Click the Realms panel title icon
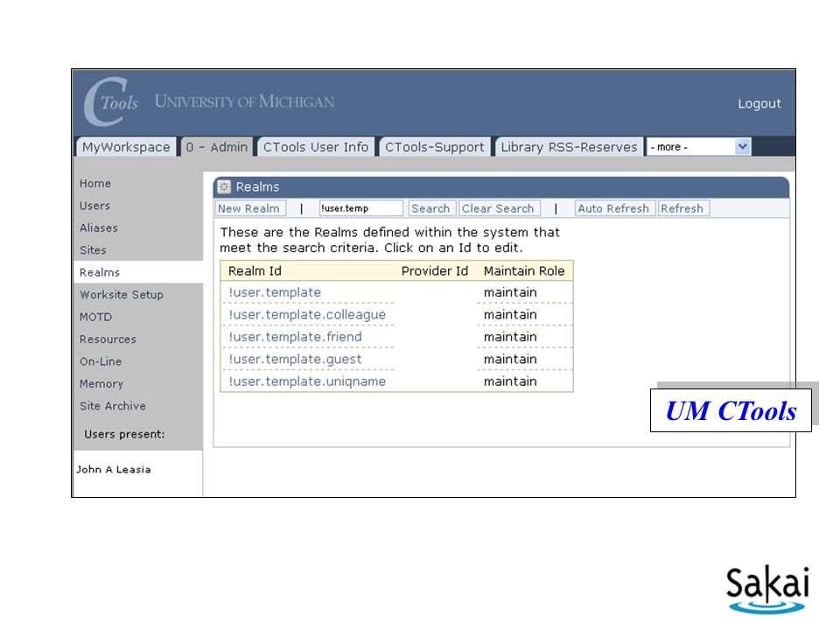The height and width of the screenshot is (630, 840). (224, 186)
